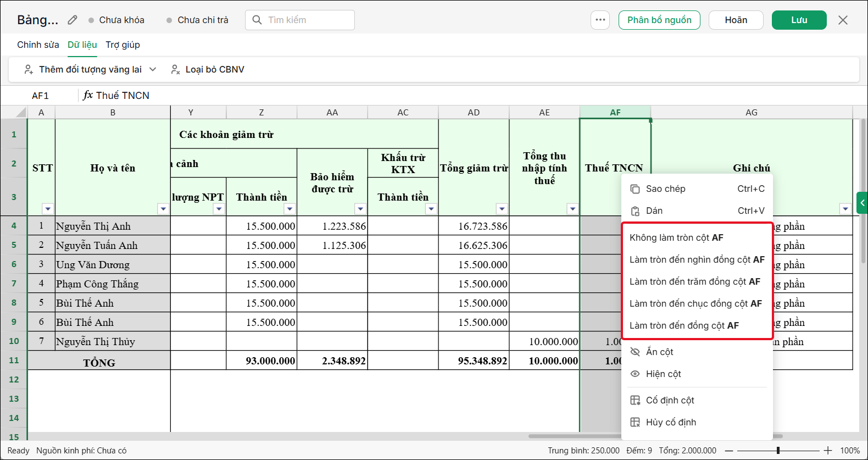The image size is (868, 460).
Task: Select Làm tròn đến nghìn đồng cột AF
Action: pos(697,259)
